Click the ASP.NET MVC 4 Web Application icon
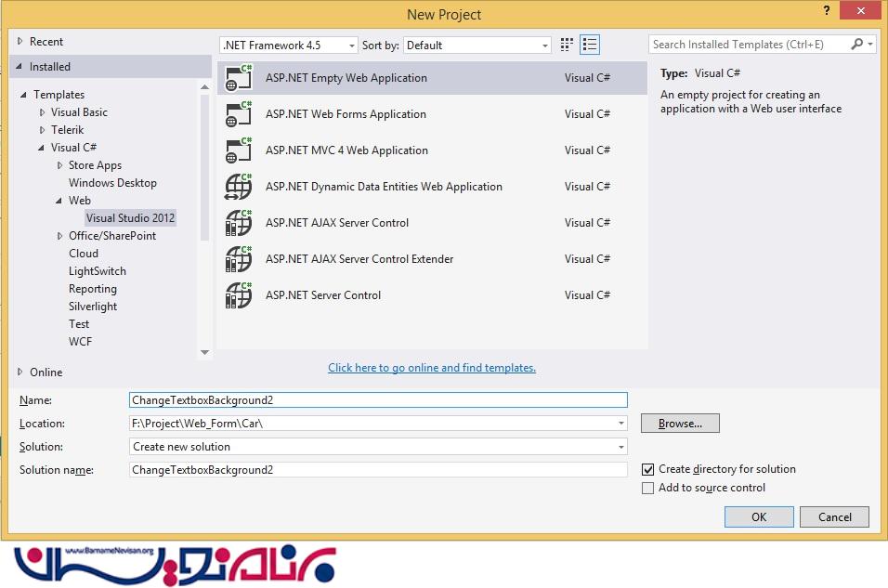This screenshot has width=888, height=588. (239, 150)
